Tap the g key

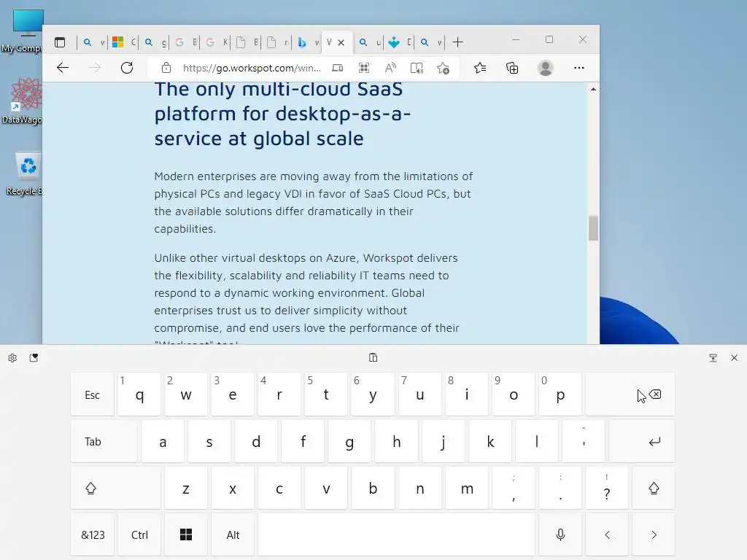pyautogui.click(x=349, y=441)
